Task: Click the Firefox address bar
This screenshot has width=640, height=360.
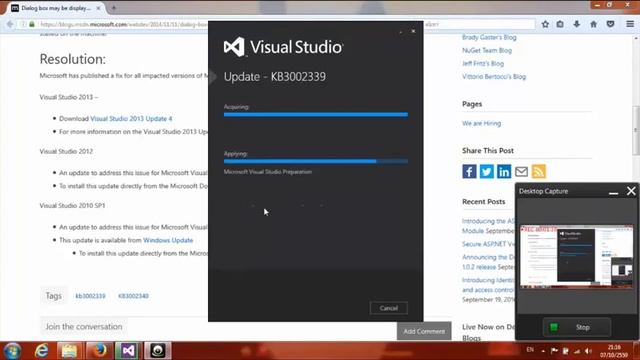Action: (122, 24)
